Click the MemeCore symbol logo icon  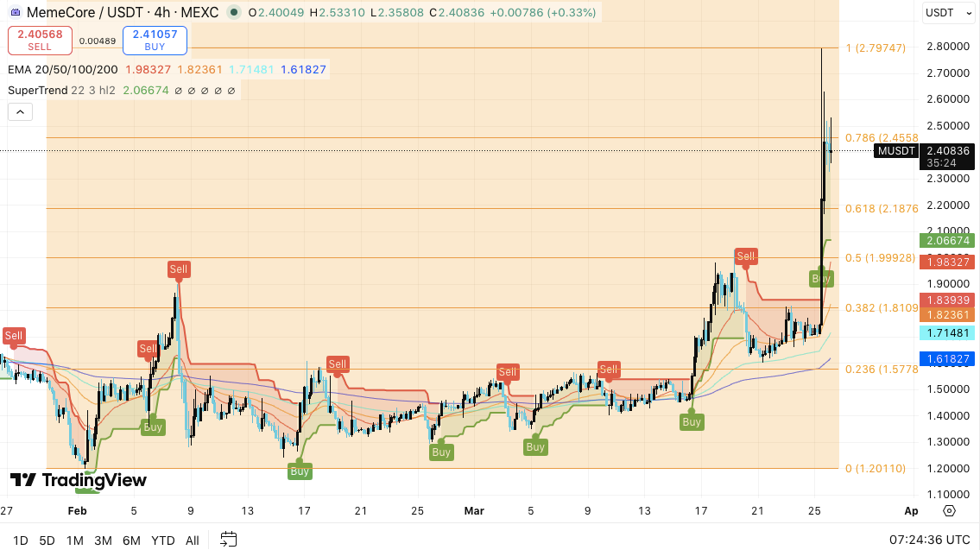[x=15, y=13]
